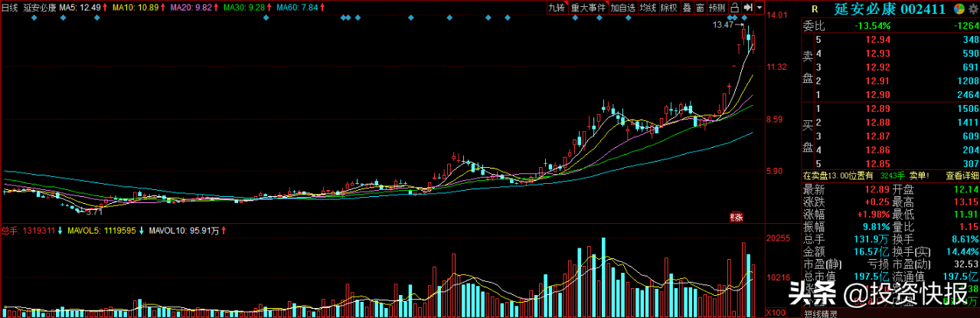Toggle the 除权 ex-rights adjustment
The image size is (980, 318).
click(x=669, y=7)
